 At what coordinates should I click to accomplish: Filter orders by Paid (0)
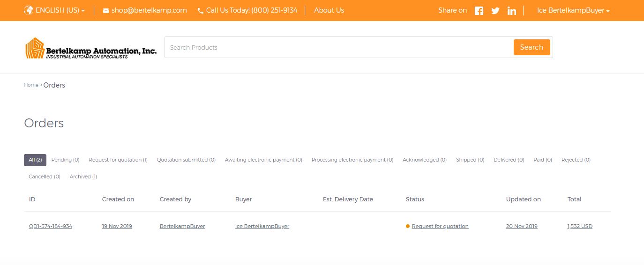(x=543, y=160)
